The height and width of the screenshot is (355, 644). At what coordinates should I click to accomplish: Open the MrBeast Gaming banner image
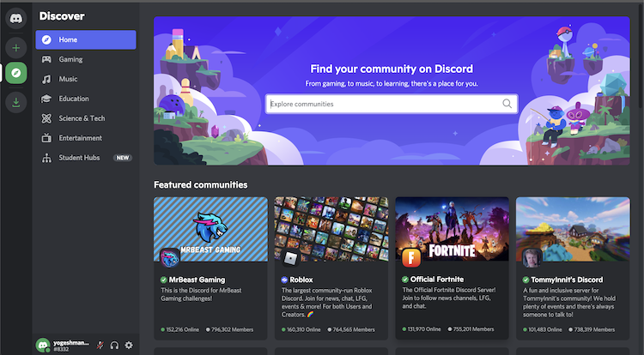tap(210, 229)
